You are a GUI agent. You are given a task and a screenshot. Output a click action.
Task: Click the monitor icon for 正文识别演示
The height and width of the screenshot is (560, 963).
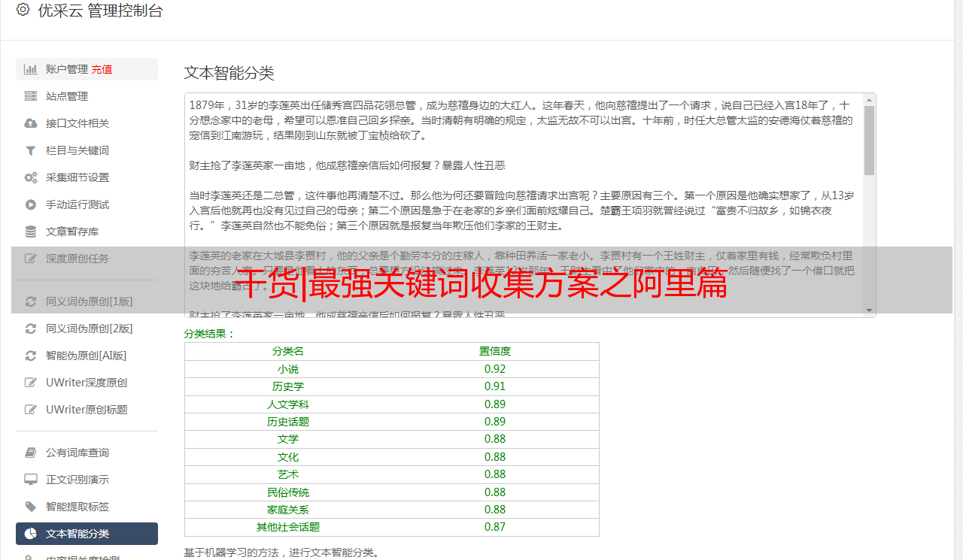pyautogui.click(x=31, y=480)
